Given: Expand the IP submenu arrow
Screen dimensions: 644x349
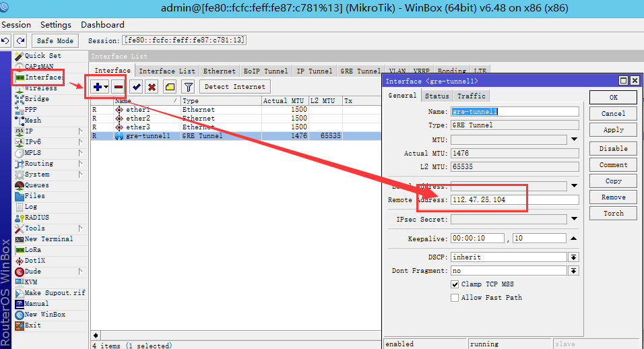Looking at the screenshot, I should pos(81,131).
